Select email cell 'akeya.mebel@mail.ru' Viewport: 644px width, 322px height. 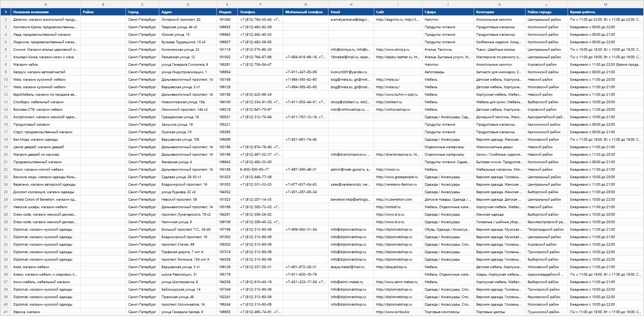point(351,267)
